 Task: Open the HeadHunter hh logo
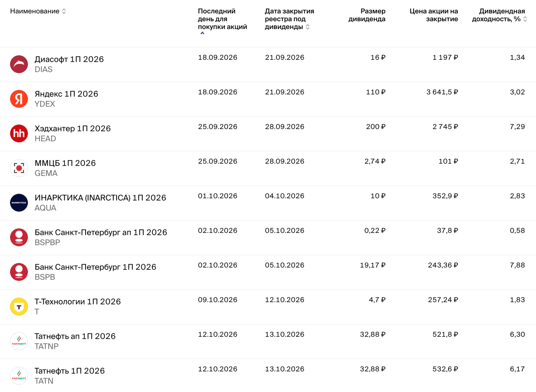click(19, 134)
